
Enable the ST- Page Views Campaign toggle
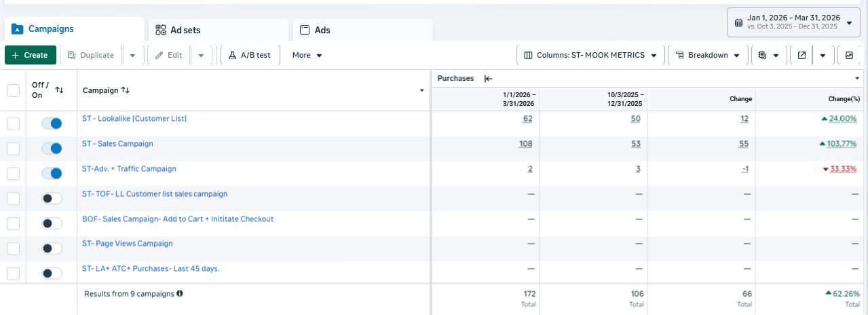[x=52, y=248]
